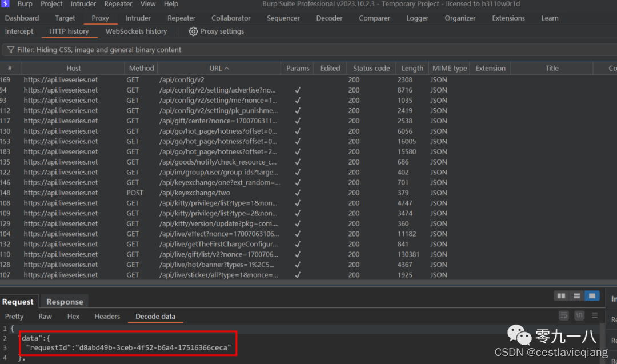Open the Project menu

(51, 4)
